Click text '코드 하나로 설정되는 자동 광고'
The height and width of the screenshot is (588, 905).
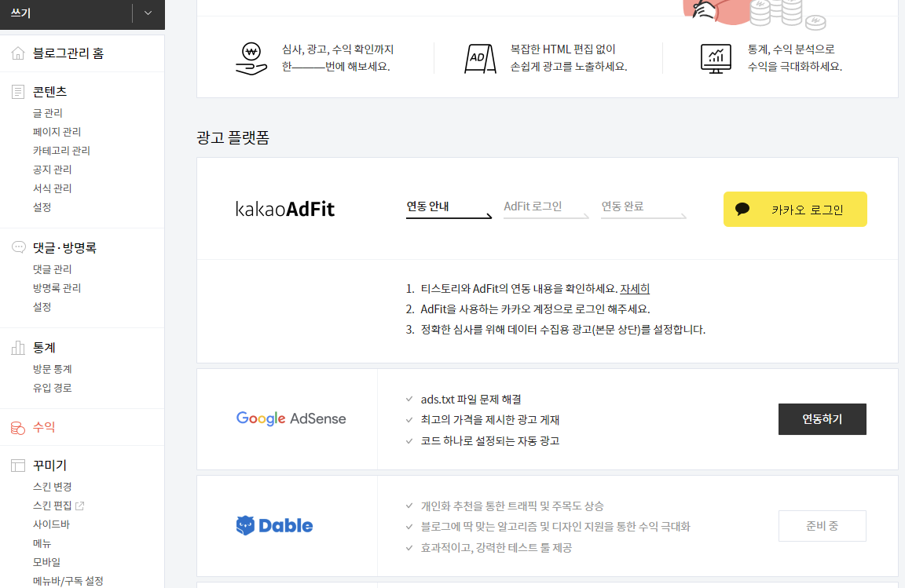point(490,441)
